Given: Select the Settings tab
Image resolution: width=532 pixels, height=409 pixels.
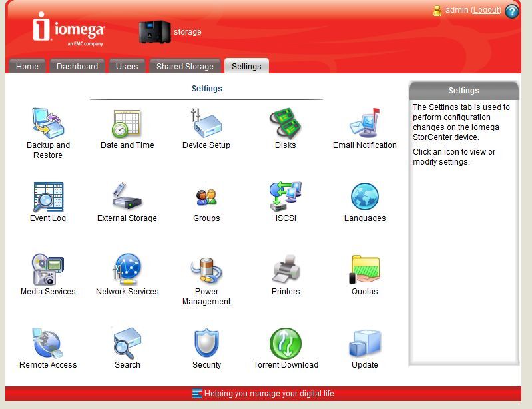Looking at the screenshot, I should [x=246, y=66].
